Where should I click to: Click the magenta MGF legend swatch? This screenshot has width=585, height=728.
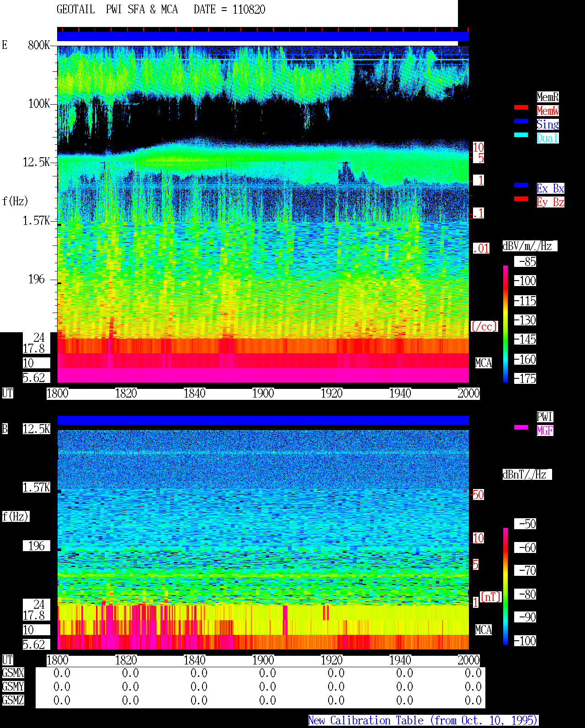[x=521, y=427]
